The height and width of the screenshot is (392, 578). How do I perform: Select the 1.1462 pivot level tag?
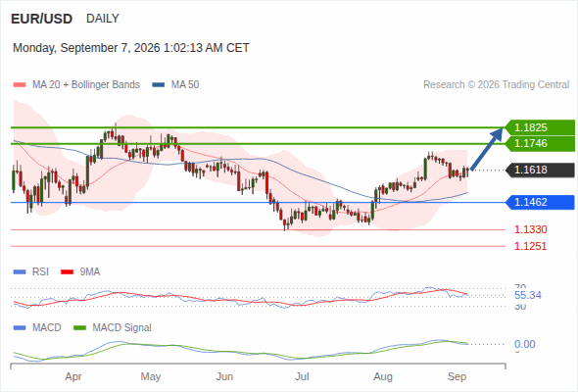pyautogui.click(x=540, y=203)
